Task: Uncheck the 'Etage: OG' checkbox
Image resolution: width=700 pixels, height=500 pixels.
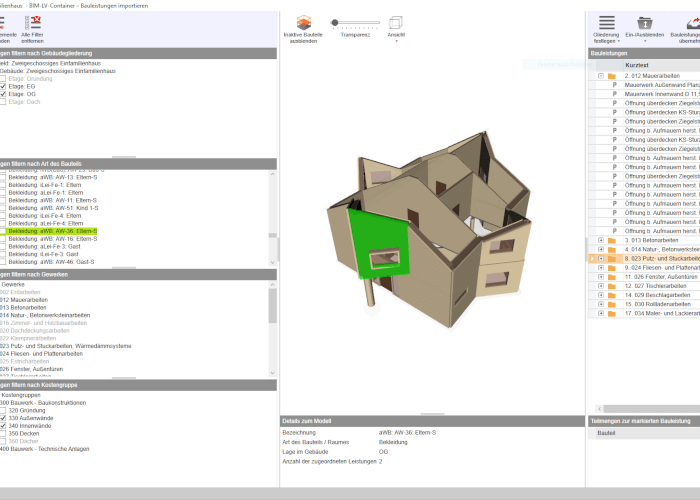Action: point(3,94)
